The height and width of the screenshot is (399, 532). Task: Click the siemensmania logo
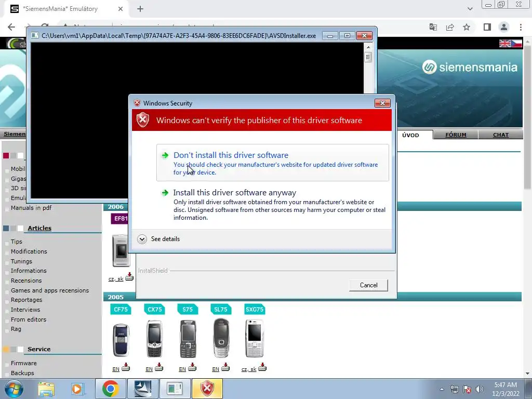(470, 67)
